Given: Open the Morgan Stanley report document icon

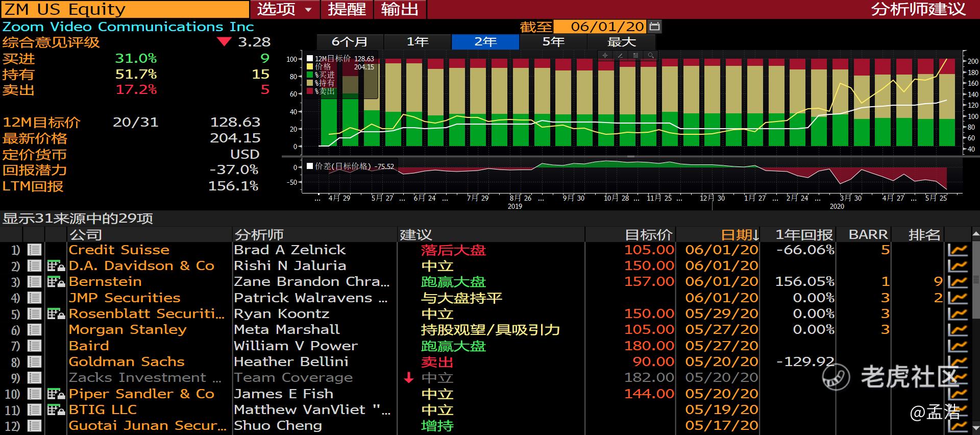Looking at the screenshot, I should 34,330.
